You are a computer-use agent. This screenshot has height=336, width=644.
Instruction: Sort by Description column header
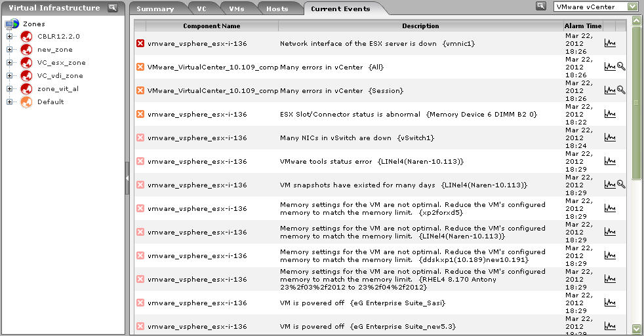pos(420,26)
